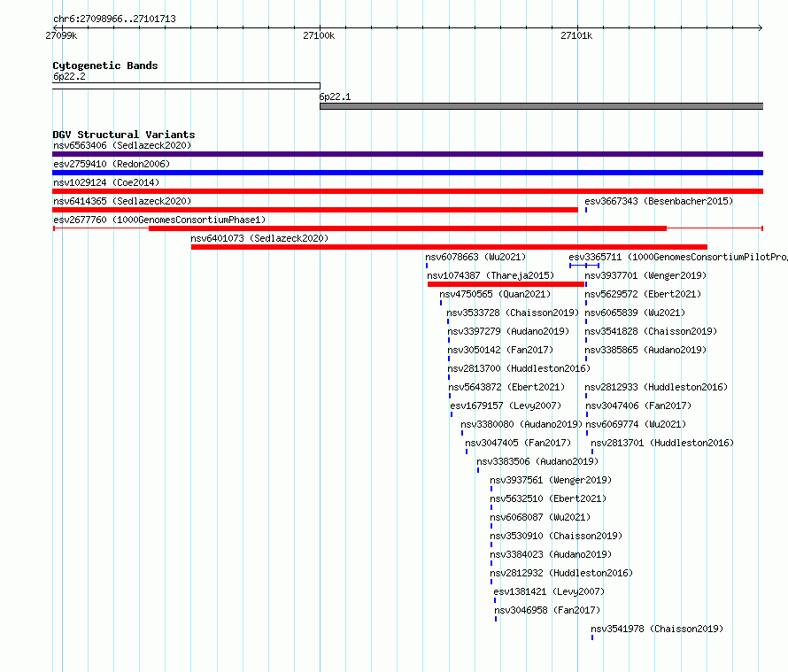Viewport: 788px width, 672px height.
Task: Click the red bar under esv2677760
Action: pyautogui.click(x=407, y=228)
